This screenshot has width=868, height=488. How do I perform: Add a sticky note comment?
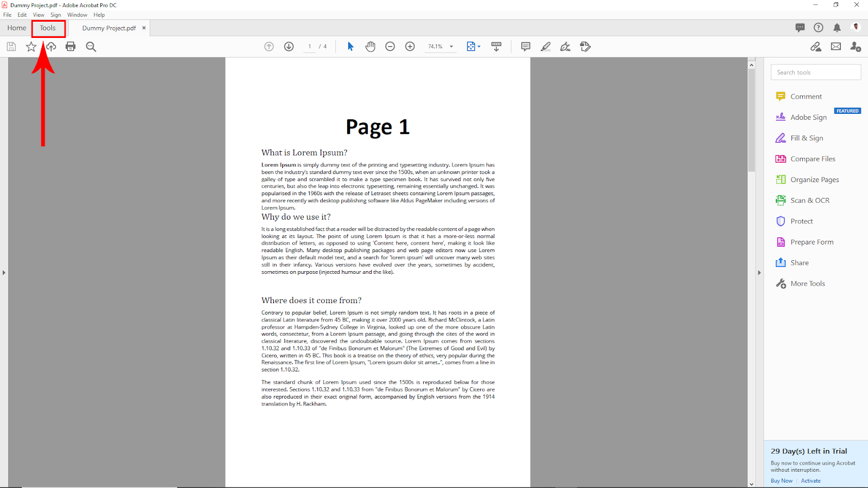pos(526,47)
